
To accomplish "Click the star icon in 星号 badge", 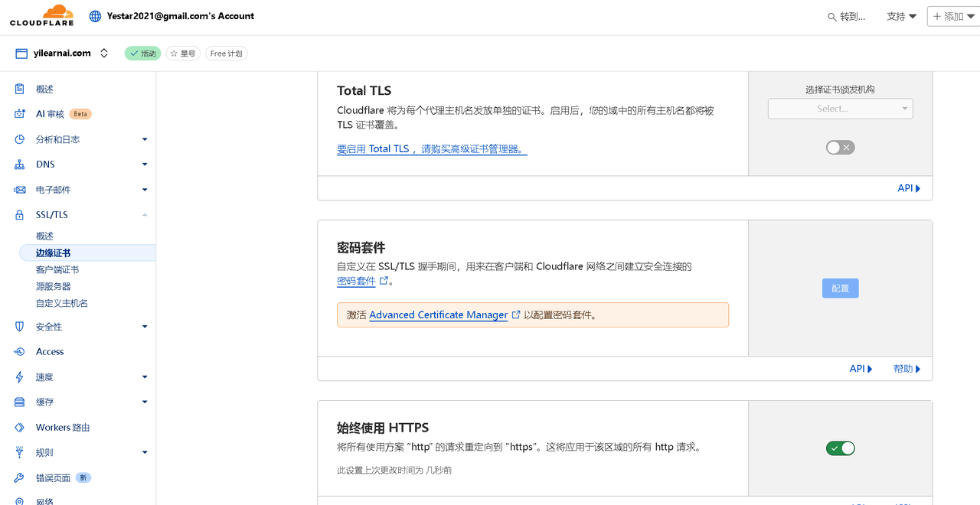I will (174, 54).
